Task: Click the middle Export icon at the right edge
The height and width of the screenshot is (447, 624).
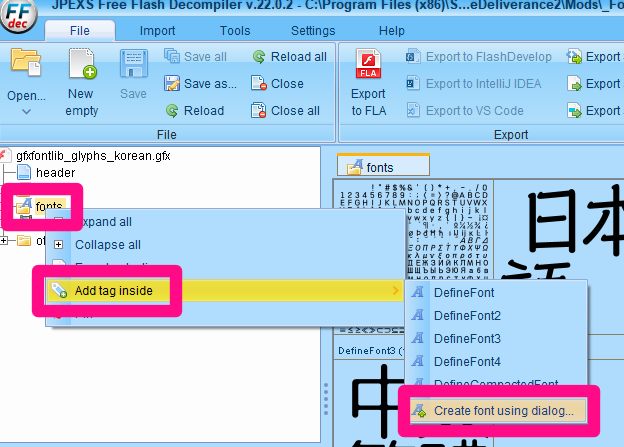Action: [x=574, y=84]
